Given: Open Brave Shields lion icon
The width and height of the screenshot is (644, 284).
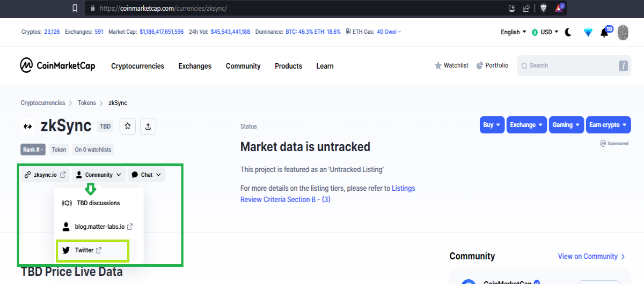Looking at the screenshot, I should (x=544, y=8).
